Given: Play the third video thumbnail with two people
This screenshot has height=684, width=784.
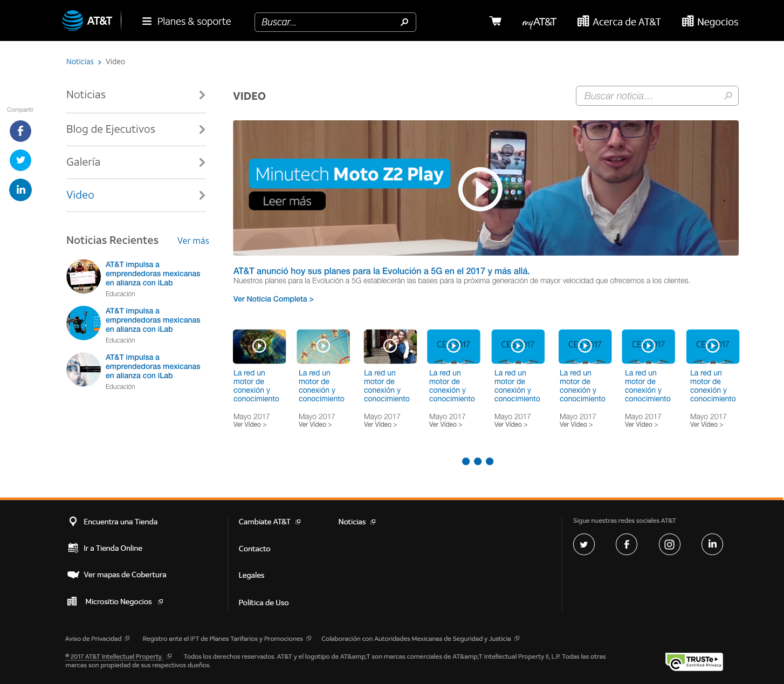Looking at the screenshot, I should click(x=390, y=346).
